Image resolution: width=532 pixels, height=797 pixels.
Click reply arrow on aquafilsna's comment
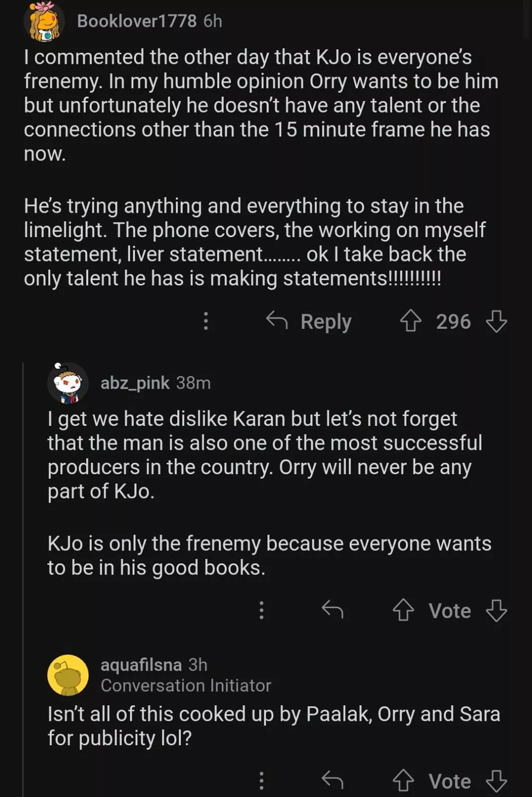point(332,780)
